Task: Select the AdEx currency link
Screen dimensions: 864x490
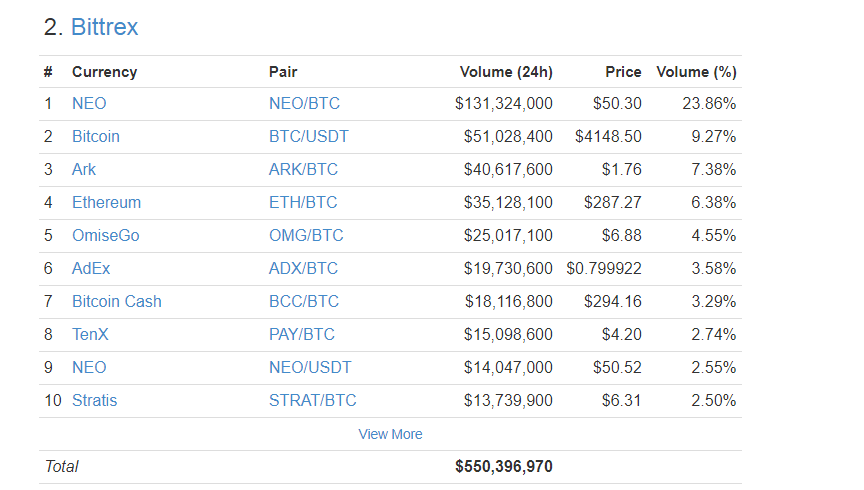Action: click(x=91, y=268)
